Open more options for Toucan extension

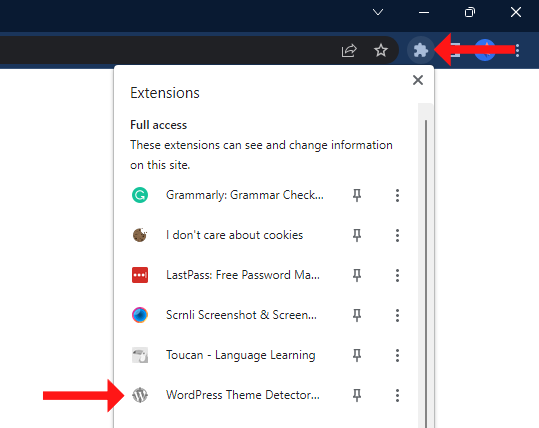(397, 355)
